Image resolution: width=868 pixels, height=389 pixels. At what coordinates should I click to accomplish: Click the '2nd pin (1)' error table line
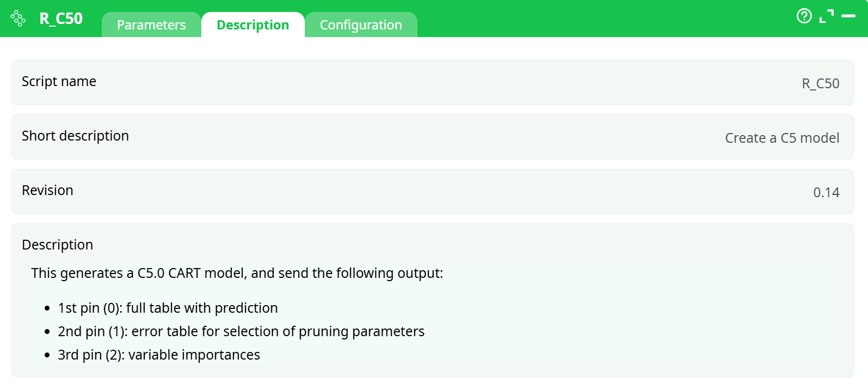click(241, 331)
